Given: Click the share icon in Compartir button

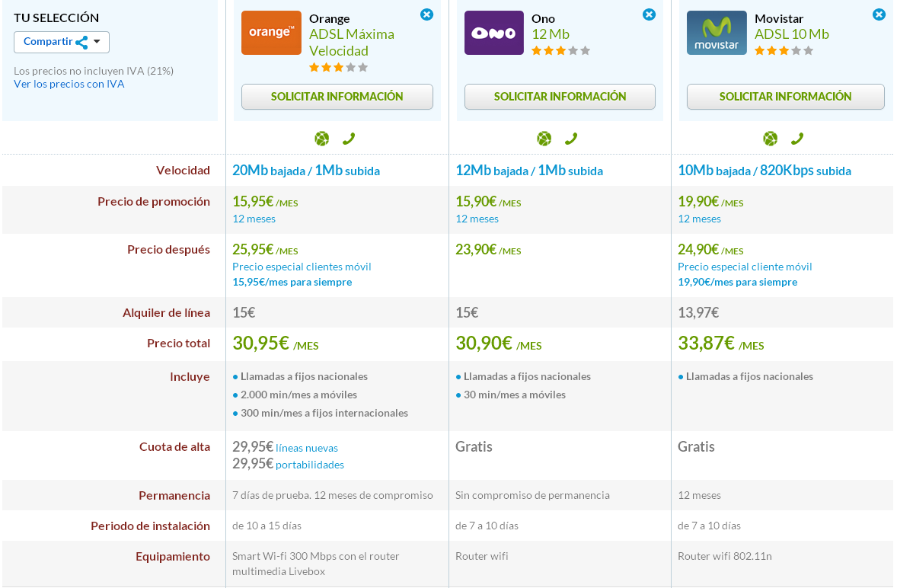Looking at the screenshot, I should [x=81, y=43].
